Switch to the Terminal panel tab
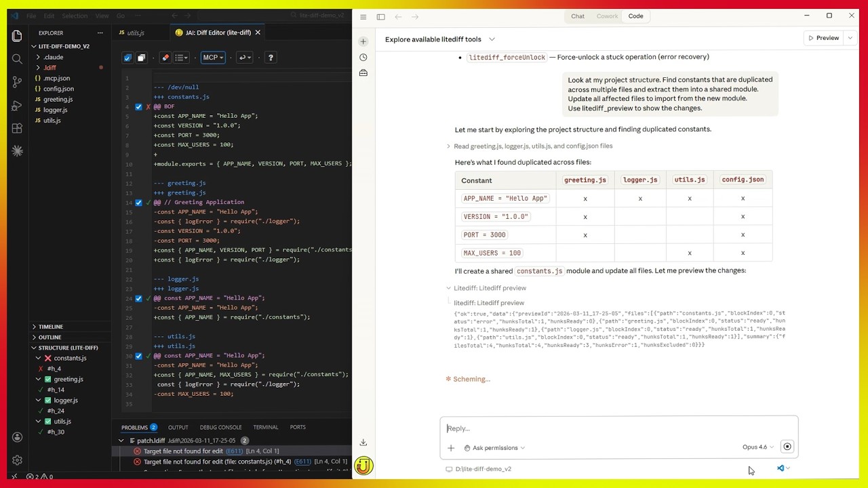 coord(266,428)
